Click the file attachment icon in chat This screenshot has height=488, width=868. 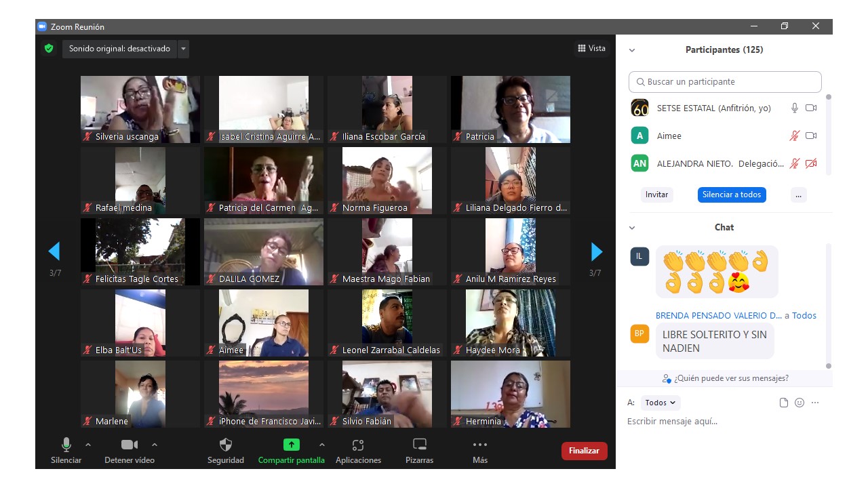[784, 403]
